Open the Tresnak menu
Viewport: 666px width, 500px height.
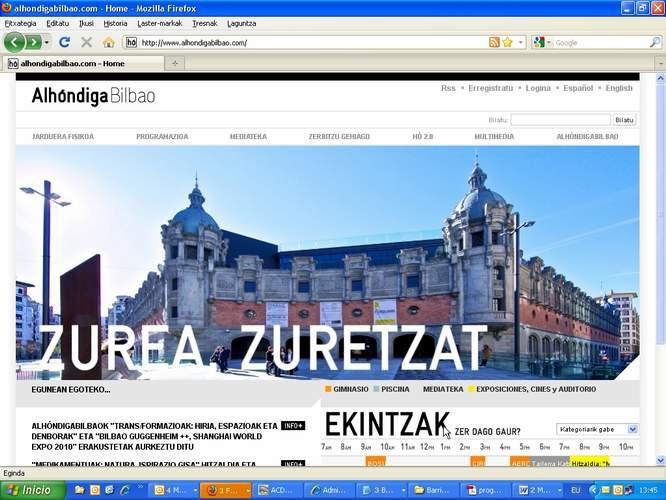click(204, 23)
